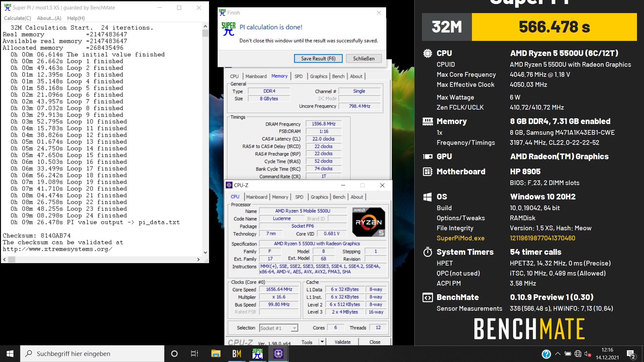Click the hash 12119619877041370460 in BenchMate

[542, 238]
